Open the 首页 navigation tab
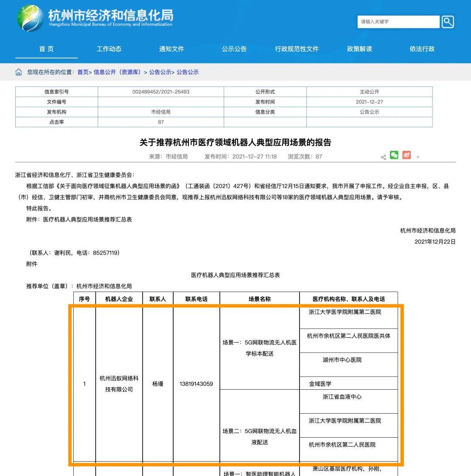This screenshot has height=476, width=471. (x=47, y=49)
